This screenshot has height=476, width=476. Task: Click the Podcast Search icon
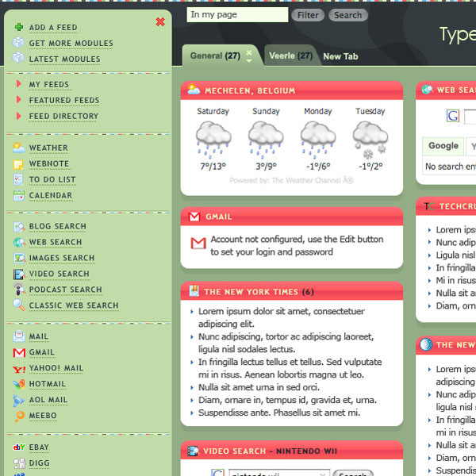pyautogui.click(x=19, y=289)
